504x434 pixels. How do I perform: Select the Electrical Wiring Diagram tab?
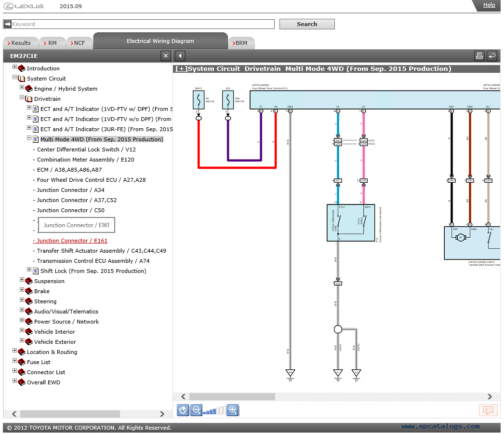tap(160, 41)
